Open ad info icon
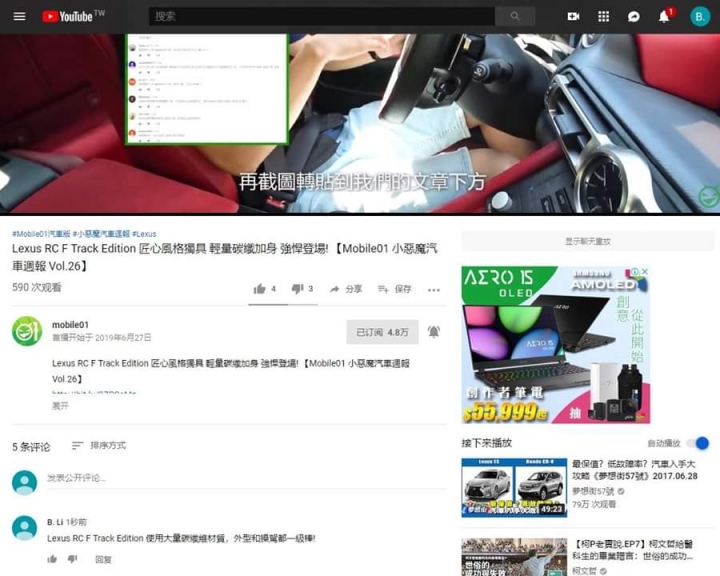 (636, 271)
